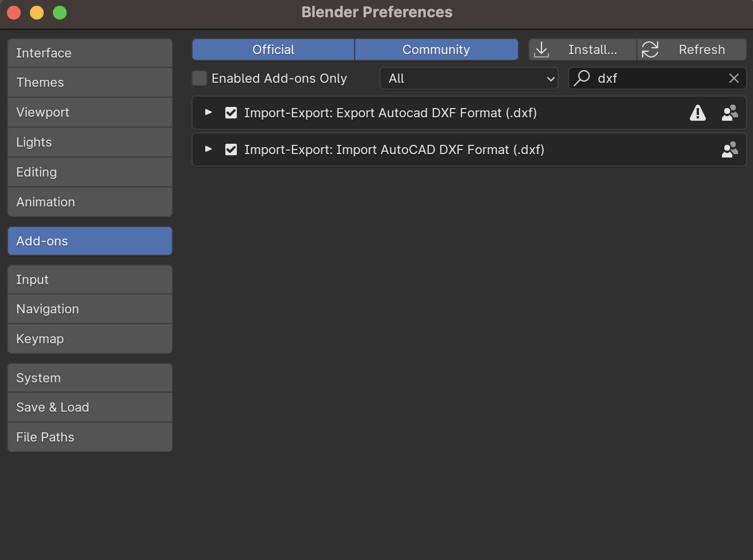
Task: Maximize the Blender Preferences window
Action: coord(60,13)
